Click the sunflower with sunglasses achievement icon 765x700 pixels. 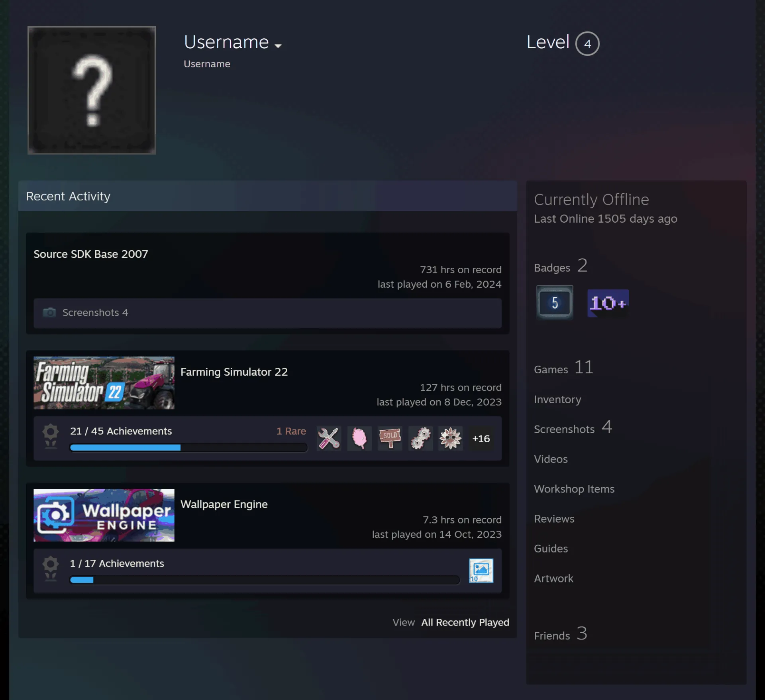(x=451, y=438)
